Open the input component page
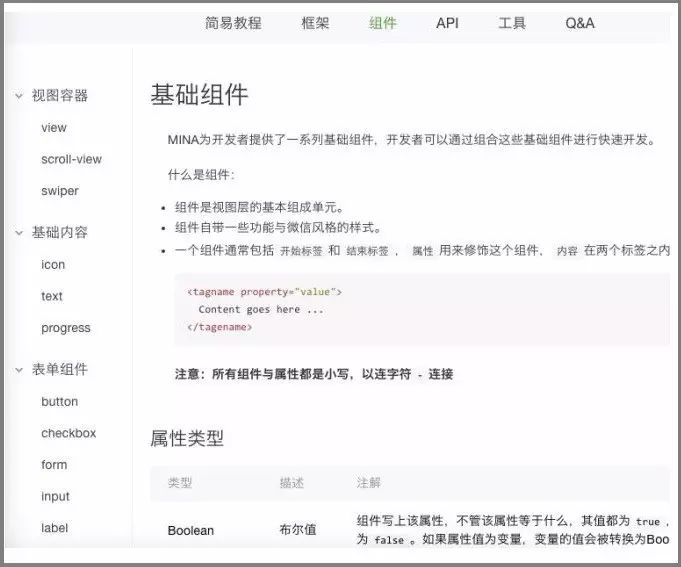Screen dimensions: 681x567 55,497
